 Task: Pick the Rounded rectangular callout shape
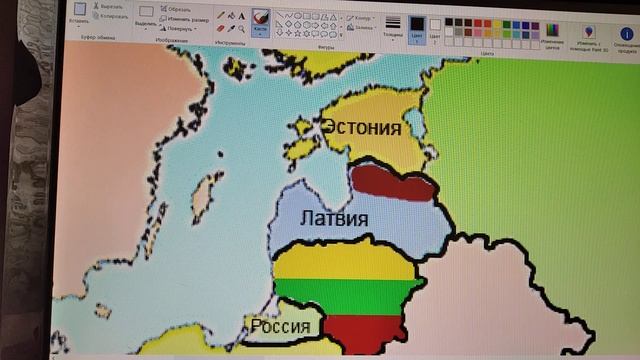315,34
